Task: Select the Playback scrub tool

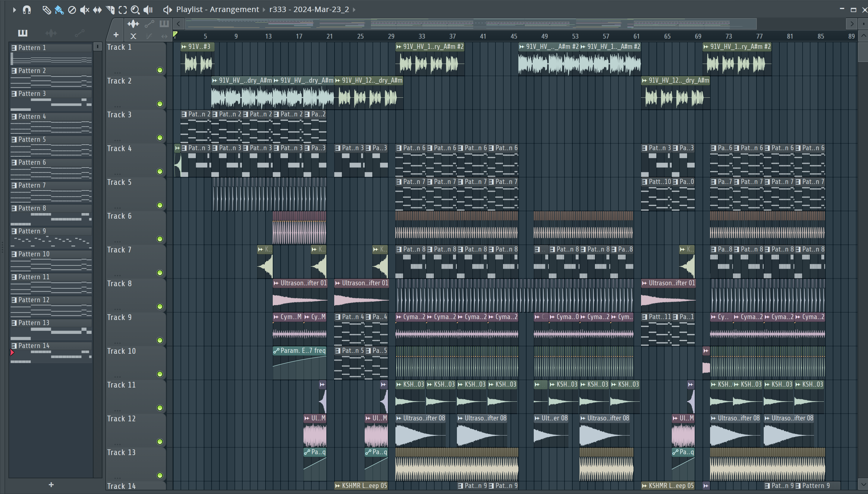Action: tap(148, 10)
